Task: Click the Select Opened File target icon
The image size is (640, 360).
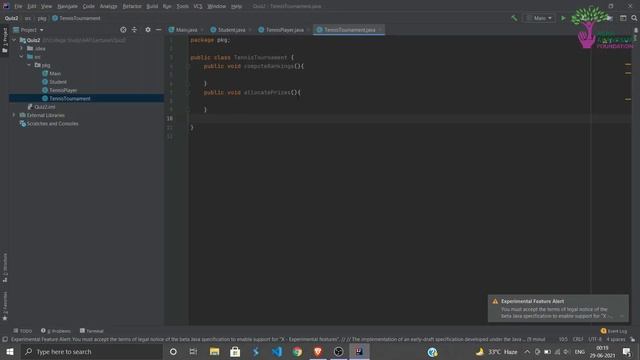Action: click(x=123, y=30)
